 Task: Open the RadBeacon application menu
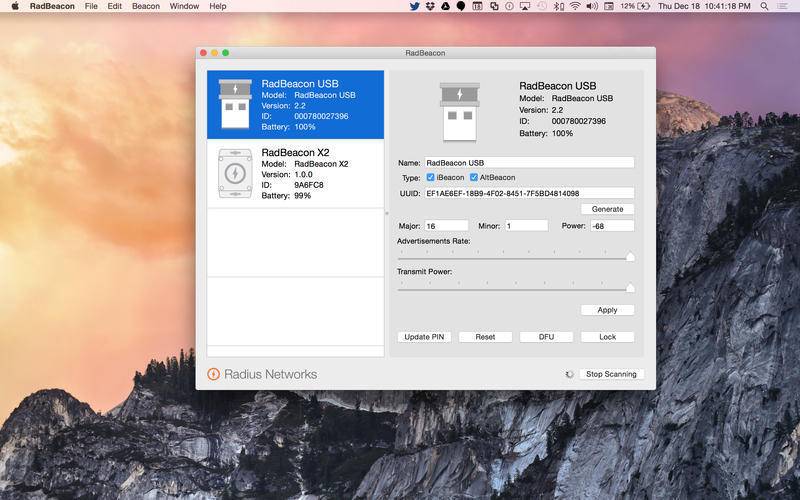point(52,6)
